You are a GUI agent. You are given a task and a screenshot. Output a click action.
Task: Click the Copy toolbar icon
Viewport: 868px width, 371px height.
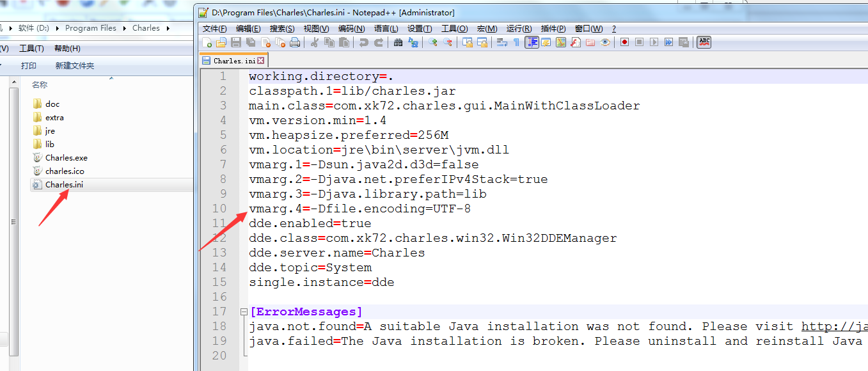(x=329, y=42)
